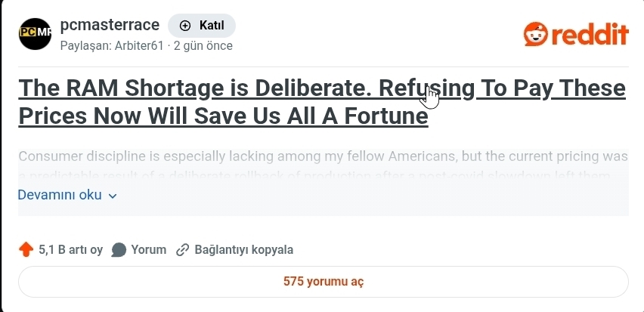Click the pcmasterrace subreddit avatar
Image resolution: width=644 pixels, height=312 pixels.
34,33
